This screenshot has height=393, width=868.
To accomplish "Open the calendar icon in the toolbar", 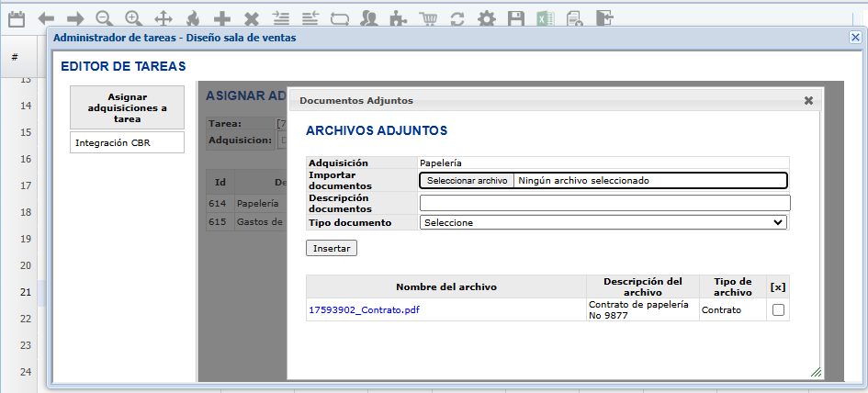I will coord(17,19).
